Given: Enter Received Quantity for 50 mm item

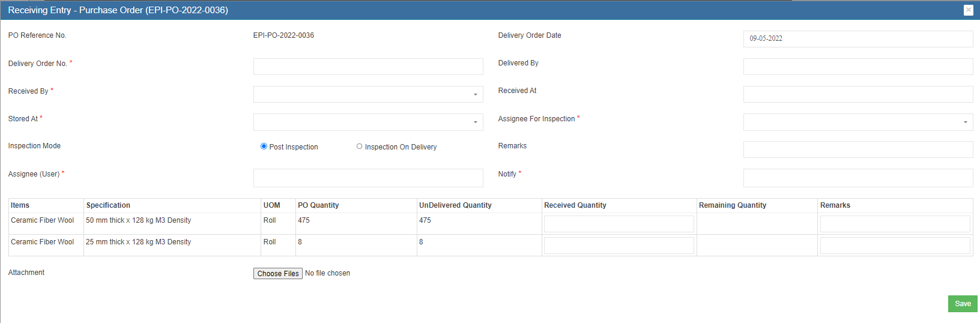Looking at the screenshot, I should [619, 224].
